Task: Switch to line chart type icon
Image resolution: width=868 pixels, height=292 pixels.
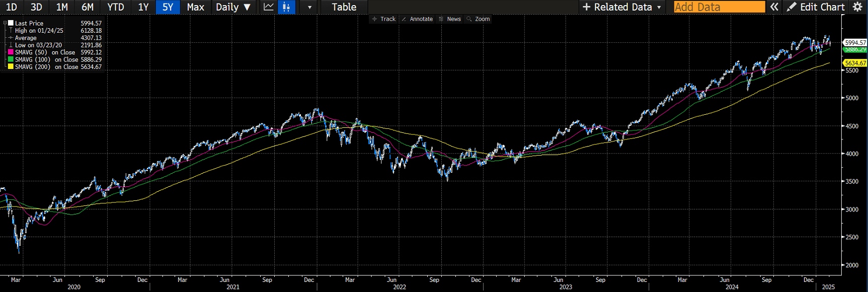Action: click(x=269, y=7)
